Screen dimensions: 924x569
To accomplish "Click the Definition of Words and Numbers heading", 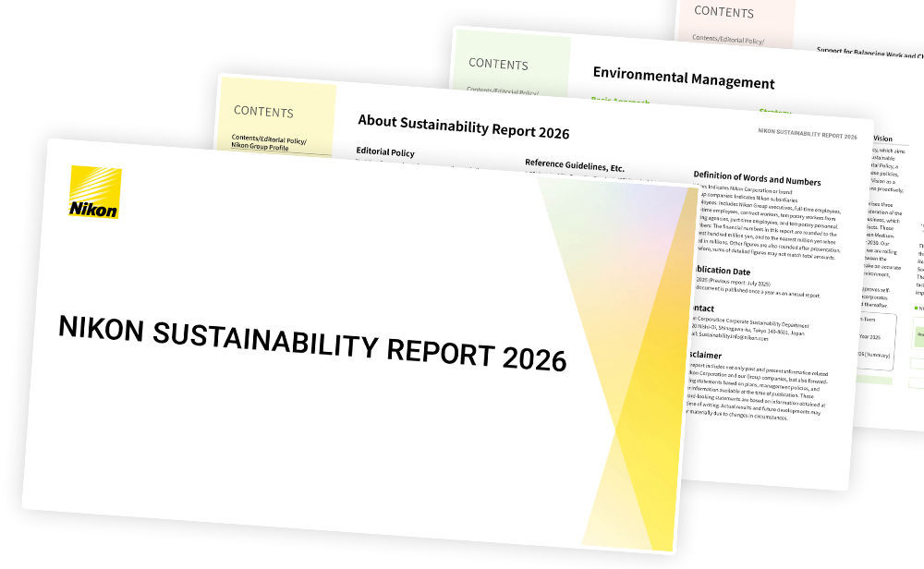I will click(758, 178).
